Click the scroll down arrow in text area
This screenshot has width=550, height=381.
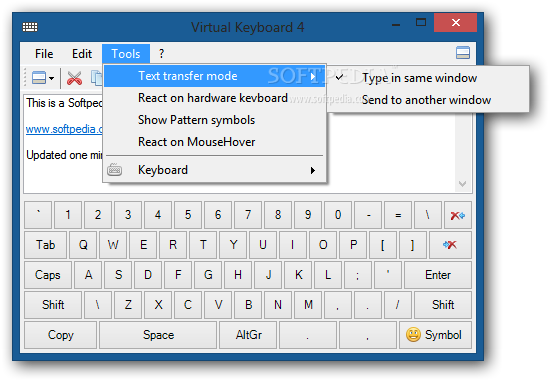[x=462, y=184]
